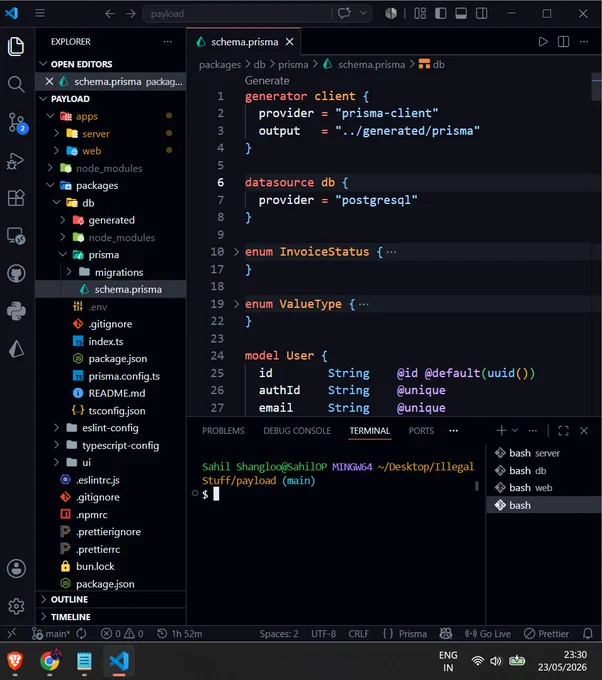Screen dimensions: 602x680
Task: Open Explorer Views and More Actions ellipsis
Action: 168,42
